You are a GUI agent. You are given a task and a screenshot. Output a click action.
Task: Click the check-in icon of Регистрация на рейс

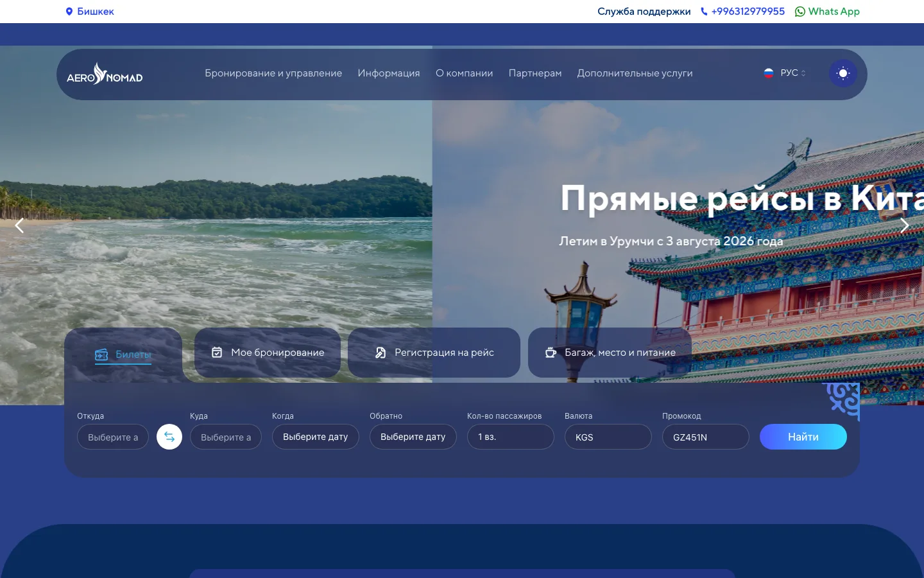point(381,353)
